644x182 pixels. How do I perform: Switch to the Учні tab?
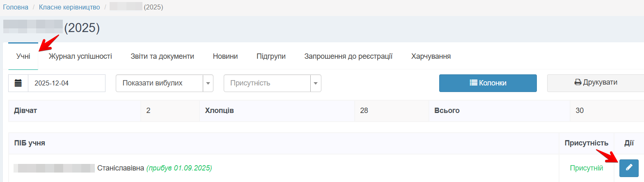point(23,56)
